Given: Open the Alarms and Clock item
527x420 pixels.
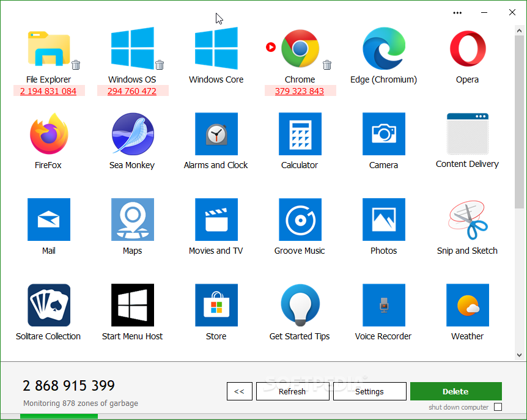Looking at the screenshot, I should (216, 134).
